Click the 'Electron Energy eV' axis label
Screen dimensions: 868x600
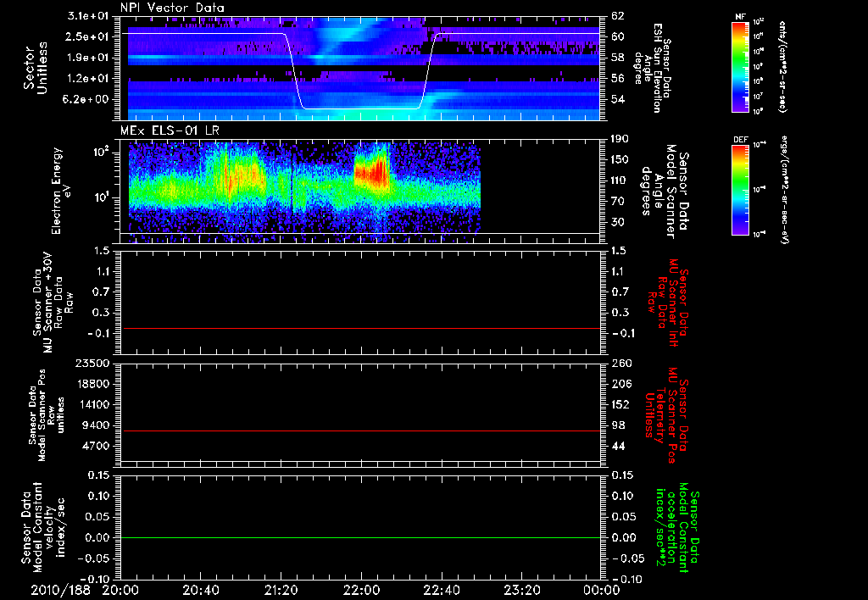(x=62, y=191)
